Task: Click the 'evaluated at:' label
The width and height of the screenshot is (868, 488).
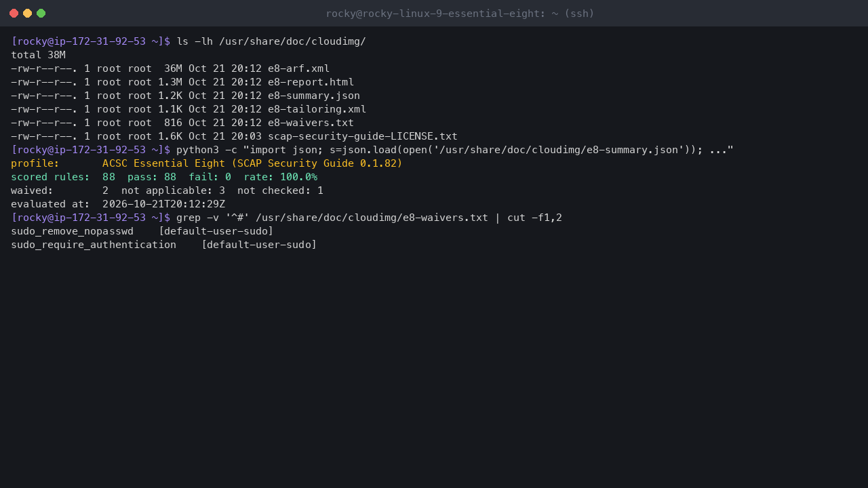Action: (50, 204)
